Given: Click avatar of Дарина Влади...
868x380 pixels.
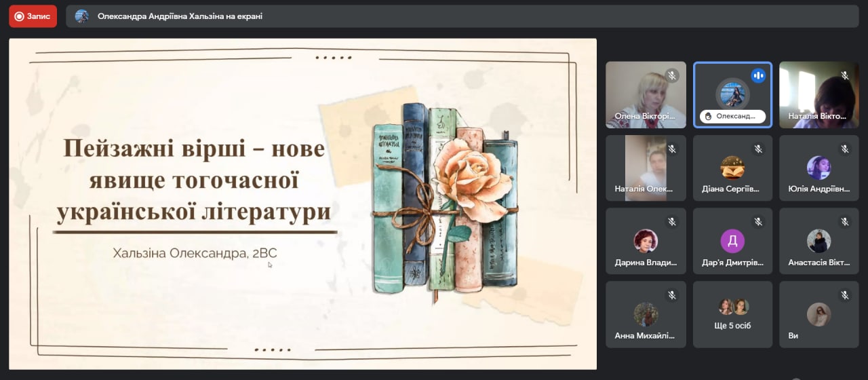Looking at the screenshot, I should click(x=646, y=241).
